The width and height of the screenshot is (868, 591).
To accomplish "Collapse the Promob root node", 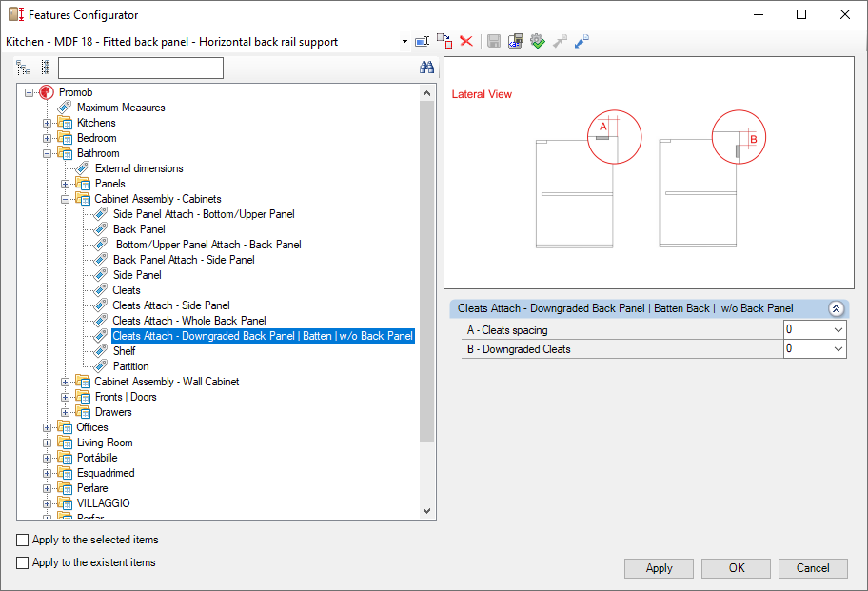I will 29,93.
